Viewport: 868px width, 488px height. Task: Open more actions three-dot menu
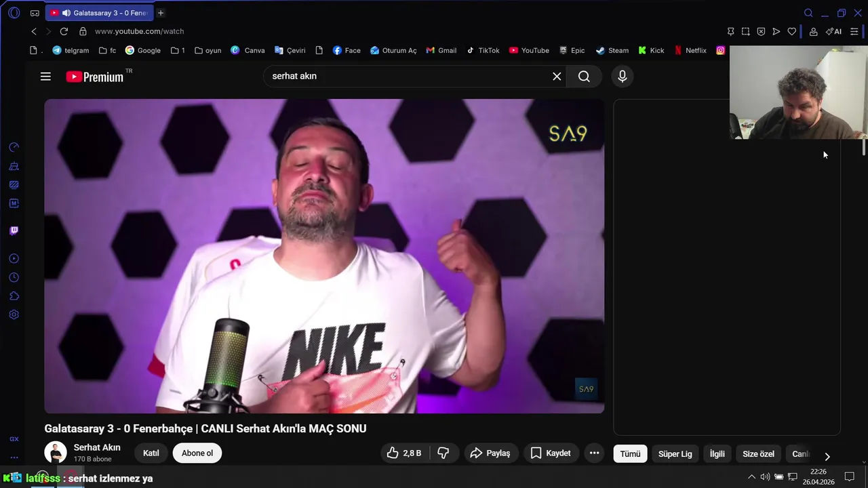595,453
